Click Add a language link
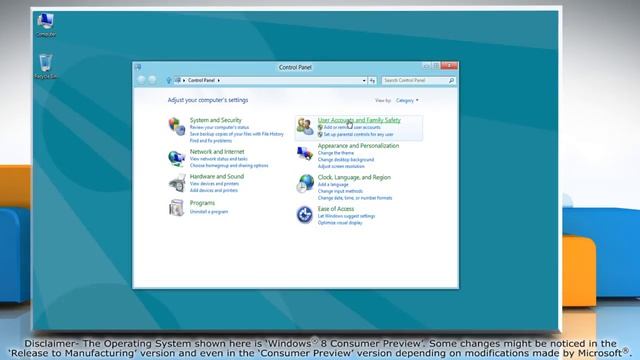This screenshot has width=640, height=360. pos(333,184)
